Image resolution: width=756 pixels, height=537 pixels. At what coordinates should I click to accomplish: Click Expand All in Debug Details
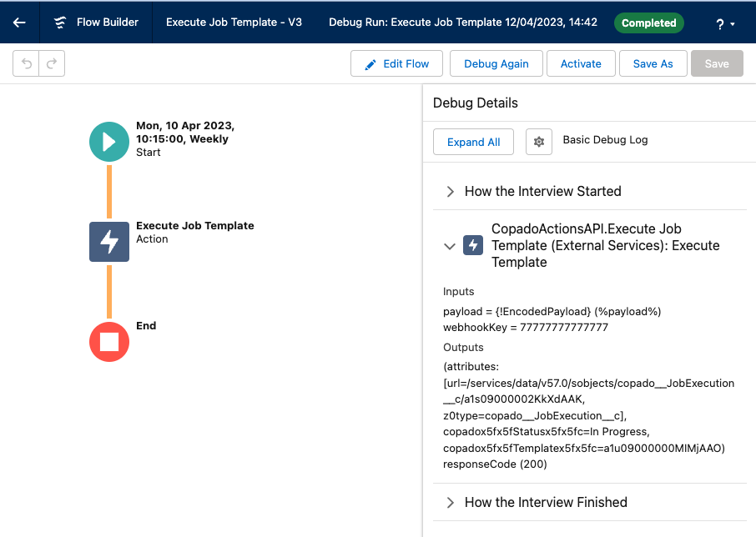click(x=473, y=142)
